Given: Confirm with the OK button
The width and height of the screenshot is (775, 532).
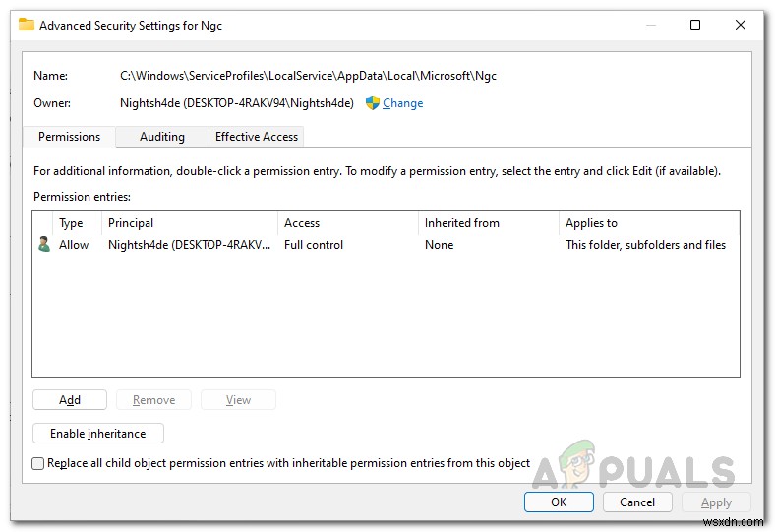Looking at the screenshot, I should (559, 502).
